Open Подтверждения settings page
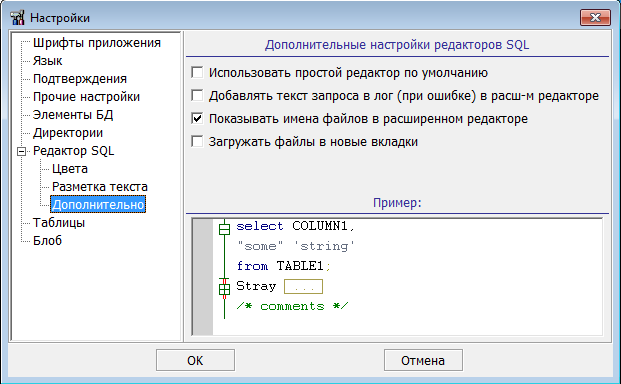 (x=80, y=79)
